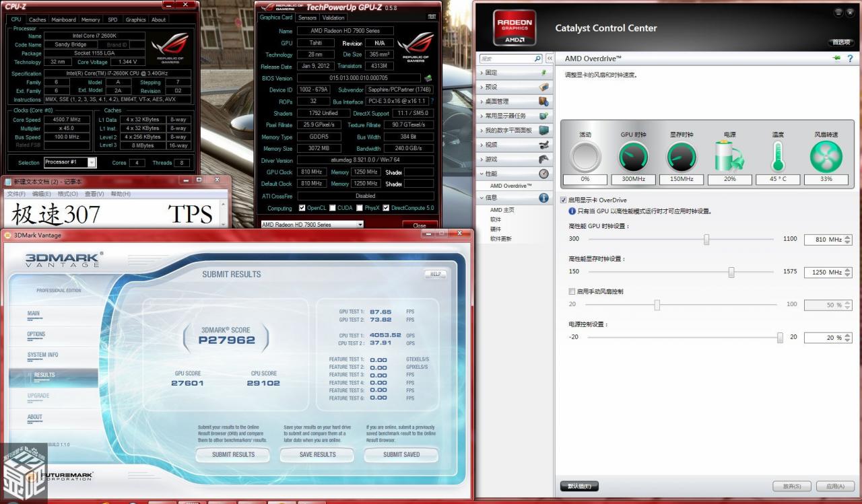
Task: Click the 活动 activity gauge
Action: 585,157
